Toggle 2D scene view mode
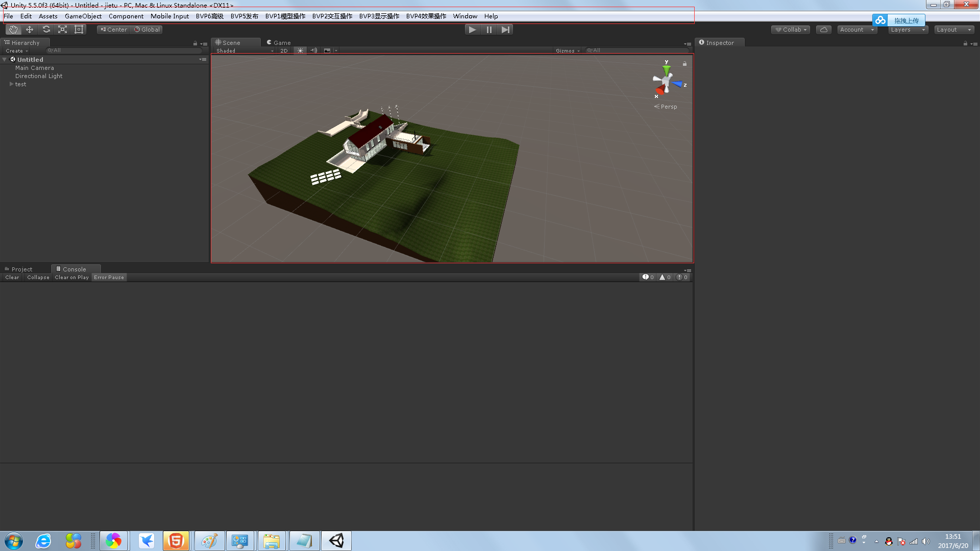The image size is (980, 551). coord(284,51)
